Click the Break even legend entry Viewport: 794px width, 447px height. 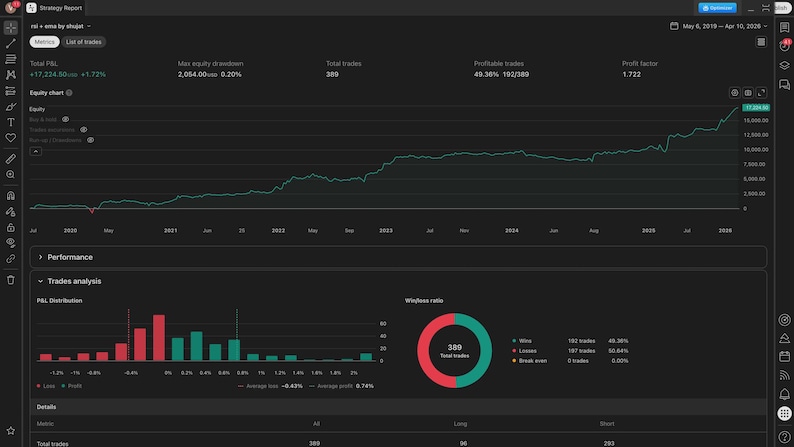click(529, 361)
